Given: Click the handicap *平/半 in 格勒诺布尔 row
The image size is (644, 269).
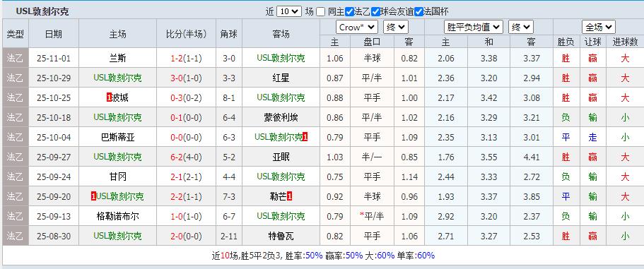Looking at the screenshot, I should [x=372, y=216].
